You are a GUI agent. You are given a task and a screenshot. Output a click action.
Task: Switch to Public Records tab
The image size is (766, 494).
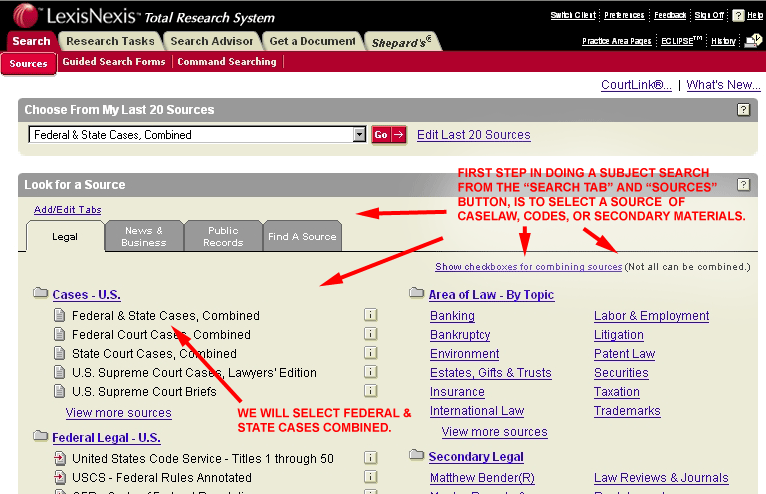[223, 236]
